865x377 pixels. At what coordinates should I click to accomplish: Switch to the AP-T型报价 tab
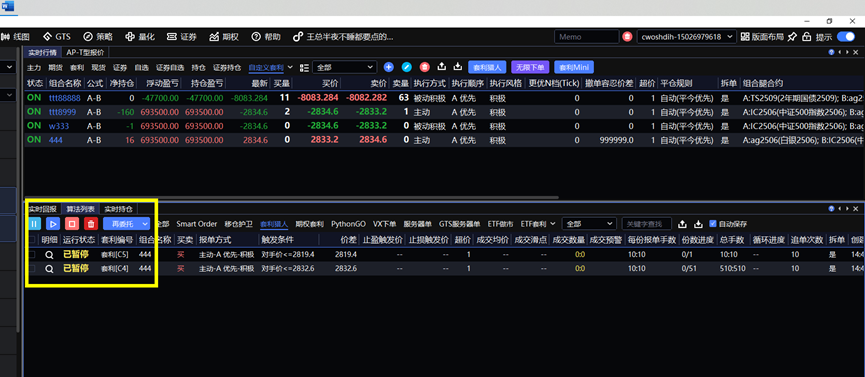(86, 52)
